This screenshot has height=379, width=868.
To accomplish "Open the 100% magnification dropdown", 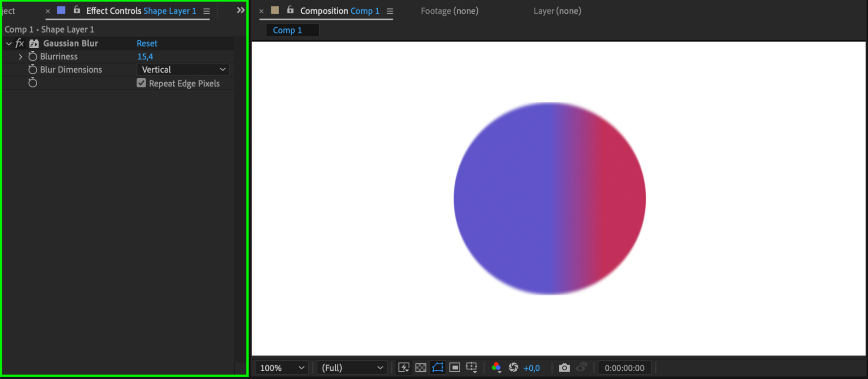I will pyautogui.click(x=282, y=368).
